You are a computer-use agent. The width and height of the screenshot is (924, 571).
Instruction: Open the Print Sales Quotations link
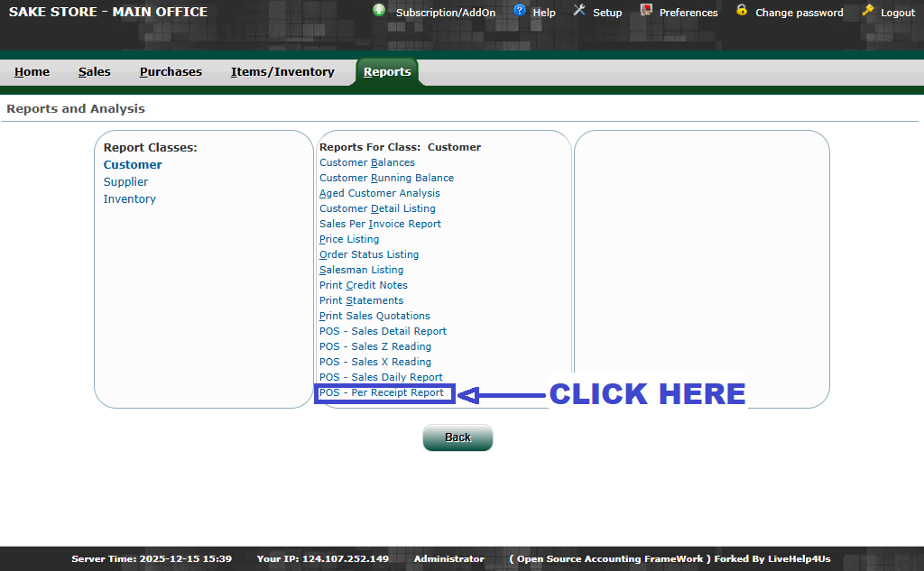coord(374,317)
